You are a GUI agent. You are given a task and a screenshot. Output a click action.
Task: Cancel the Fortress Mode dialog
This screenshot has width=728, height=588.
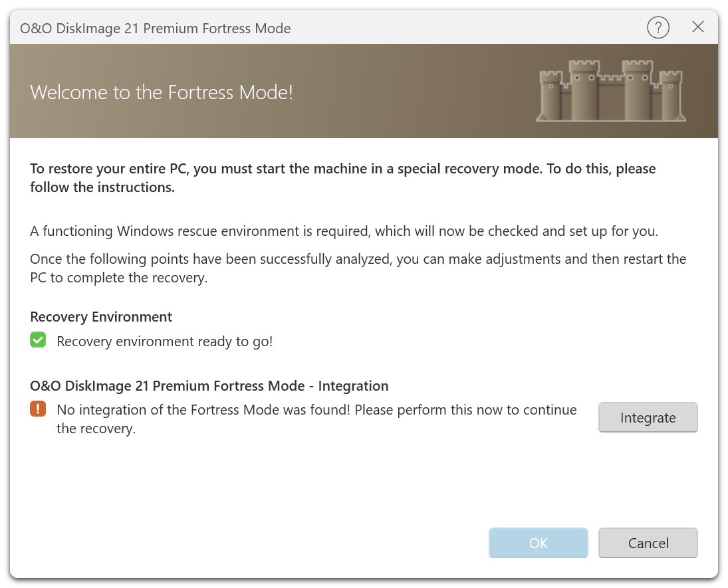[648, 543]
